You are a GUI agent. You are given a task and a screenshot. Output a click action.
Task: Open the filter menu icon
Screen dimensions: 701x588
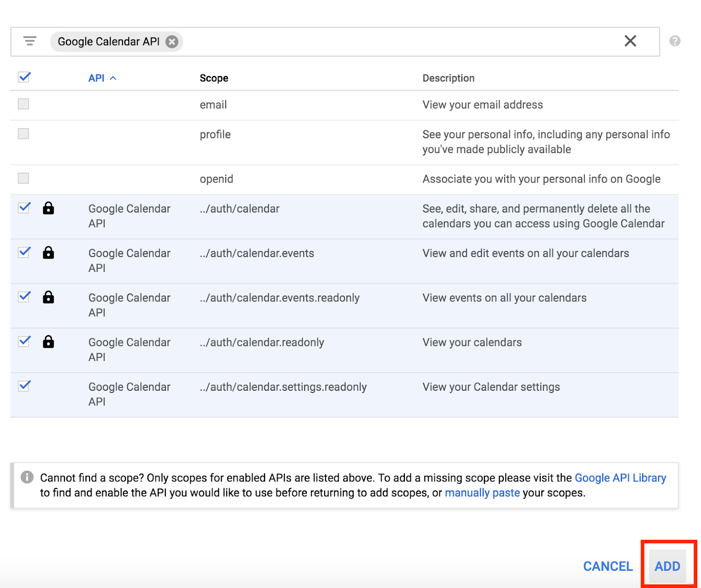(x=30, y=41)
